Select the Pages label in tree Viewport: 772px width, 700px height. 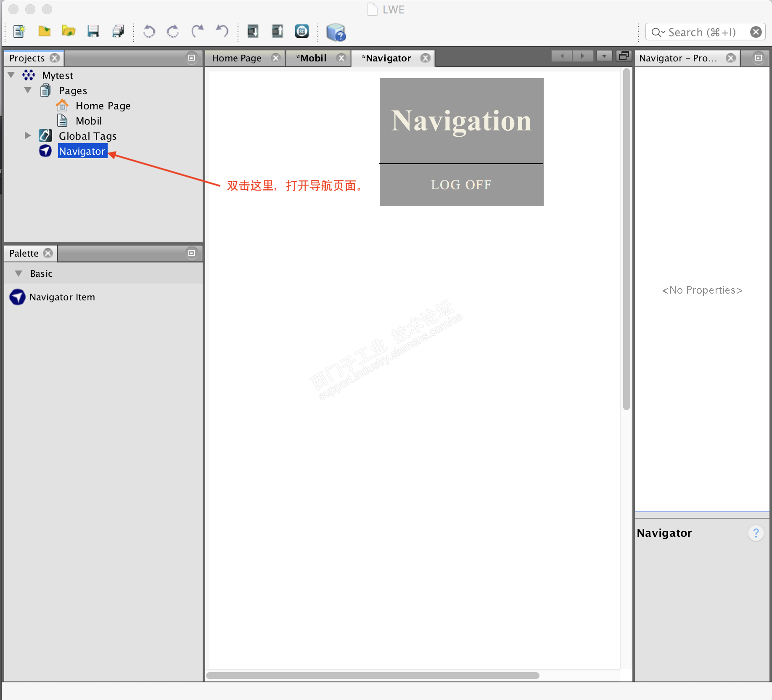[x=73, y=90]
